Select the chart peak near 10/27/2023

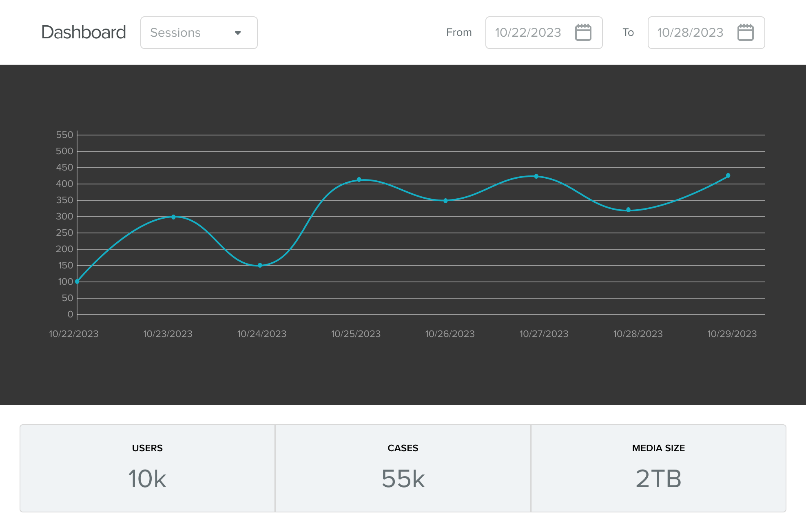point(536,176)
